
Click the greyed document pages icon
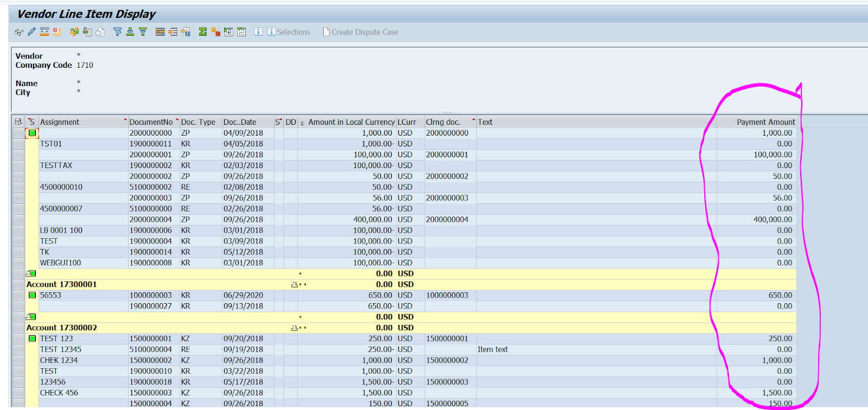[x=100, y=32]
